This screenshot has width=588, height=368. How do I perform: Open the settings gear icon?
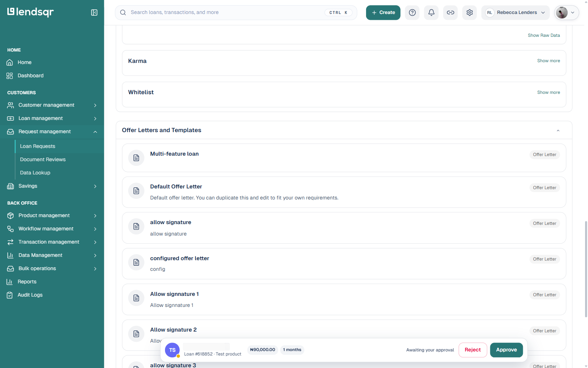(470, 13)
